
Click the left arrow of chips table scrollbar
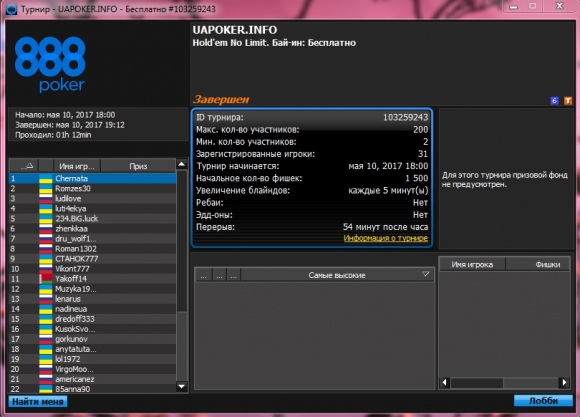[445, 382]
